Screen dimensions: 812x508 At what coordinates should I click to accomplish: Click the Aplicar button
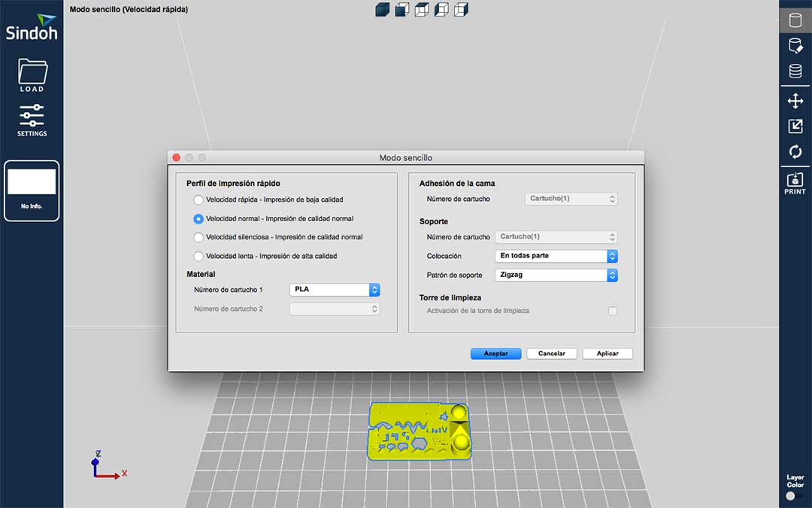pyautogui.click(x=607, y=354)
